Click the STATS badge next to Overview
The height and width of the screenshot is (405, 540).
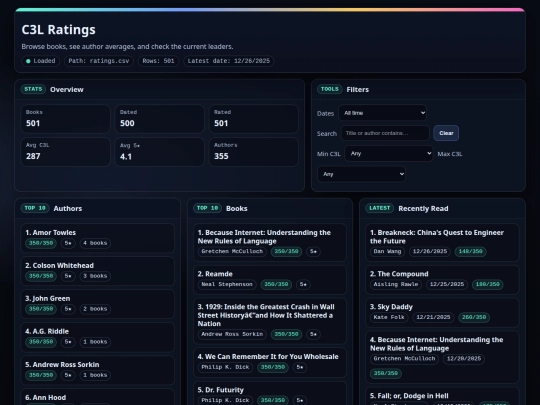coord(33,89)
